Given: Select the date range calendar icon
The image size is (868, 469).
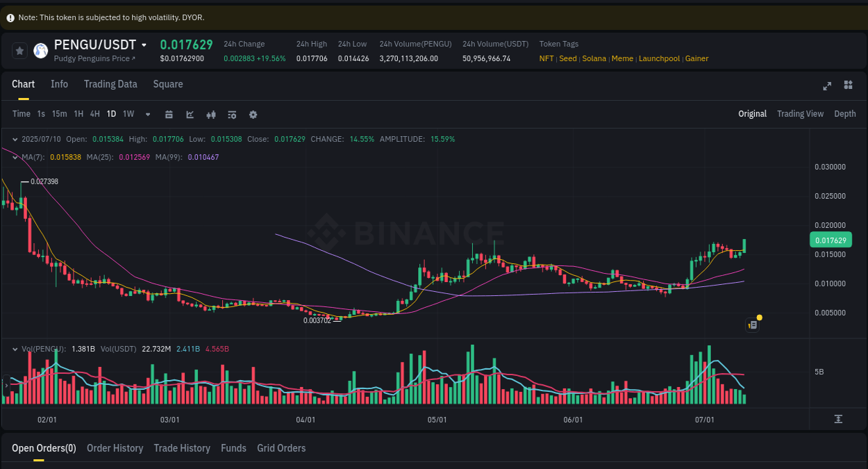Looking at the screenshot, I should (x=169, y=114).
